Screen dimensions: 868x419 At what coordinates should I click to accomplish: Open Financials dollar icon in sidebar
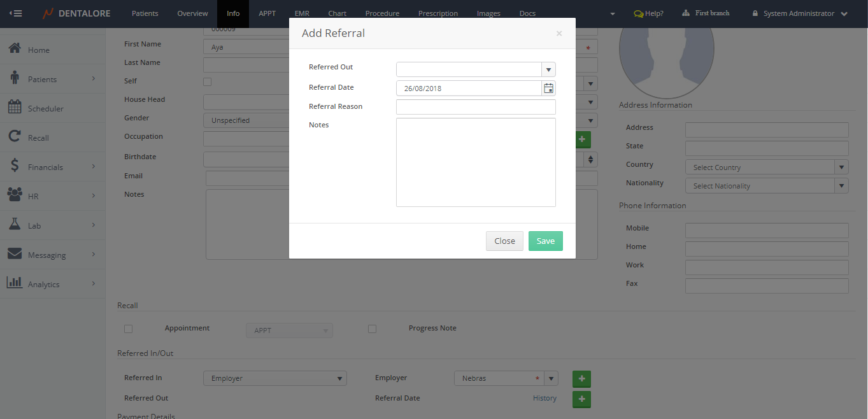pyautogui.click(x=15, y=166)
